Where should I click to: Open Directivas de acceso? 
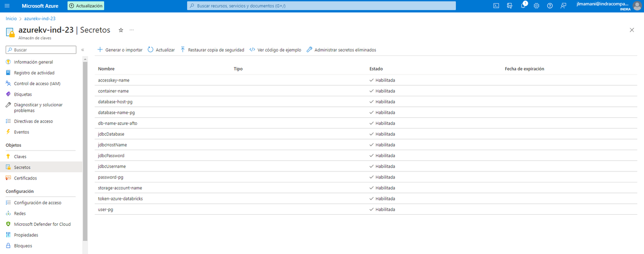point(33,121)
